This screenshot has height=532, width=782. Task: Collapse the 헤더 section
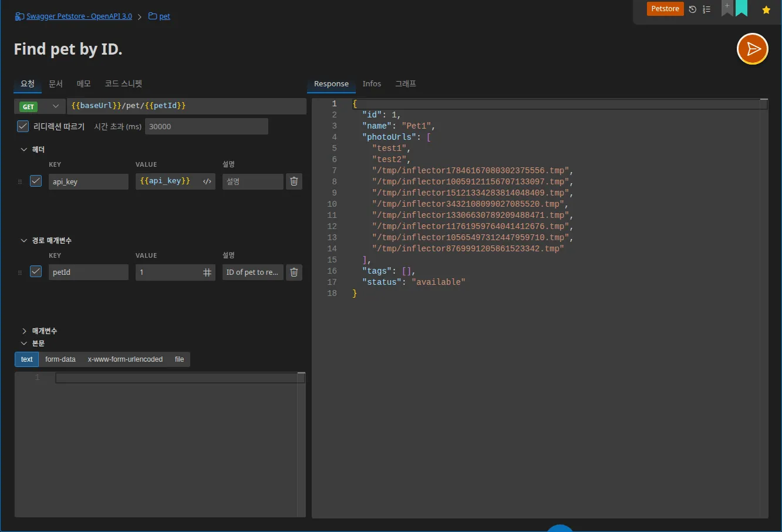(24, 150)
